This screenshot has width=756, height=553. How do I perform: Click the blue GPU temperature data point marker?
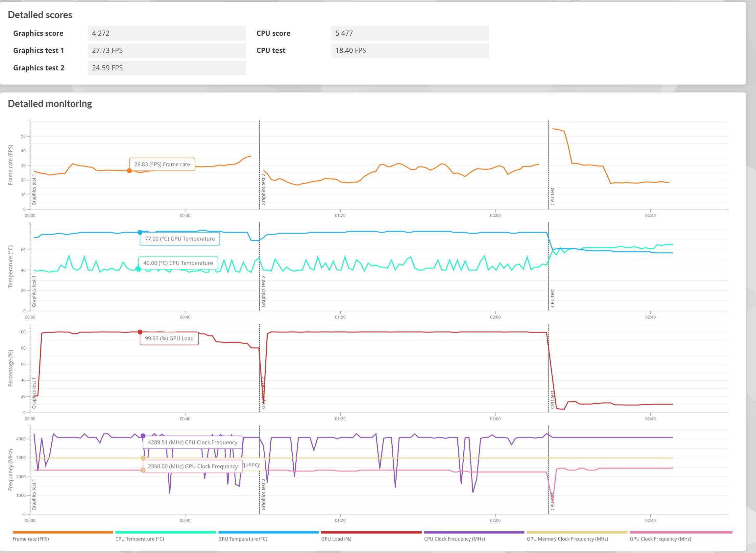pyautogui.click(x=140, y=232)
